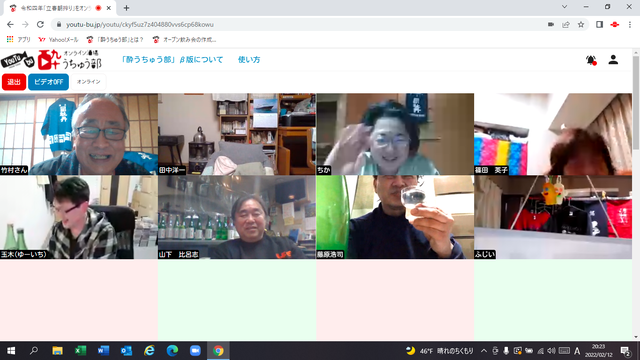Viewport: 640px width, 360px height.
Task: Open Outlook from the taskbar
Action: (126, 351)
